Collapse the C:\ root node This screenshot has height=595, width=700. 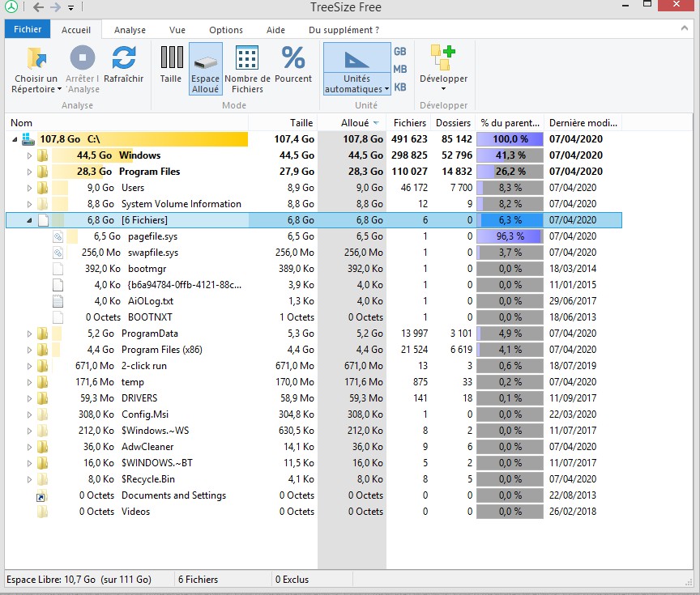(15, 139)
